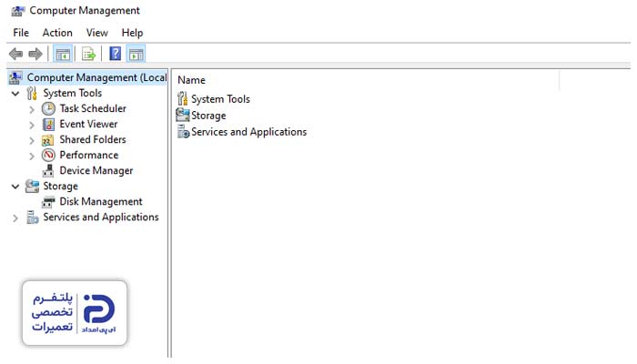Click the Shared Folders icon in the tree
This screenshot has height=364, width=637.
(x=48, y=140)
